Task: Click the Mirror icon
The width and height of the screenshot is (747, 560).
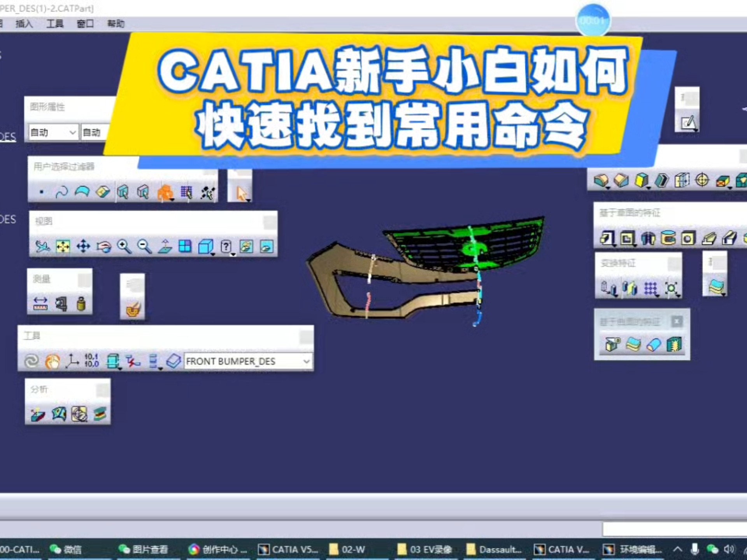Action: [x=630, y=289]
